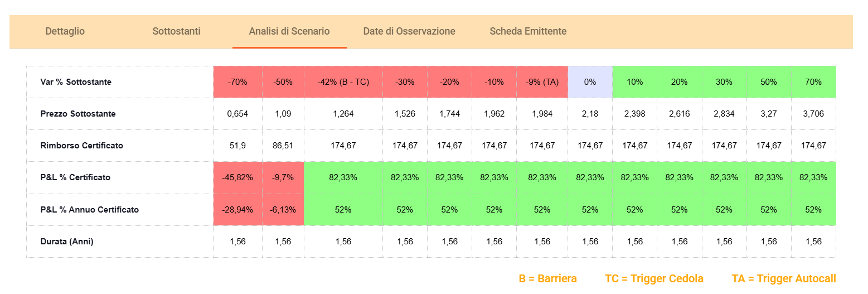Open the Dettaglio tab

pyautogui.click(x=65, y=31)
